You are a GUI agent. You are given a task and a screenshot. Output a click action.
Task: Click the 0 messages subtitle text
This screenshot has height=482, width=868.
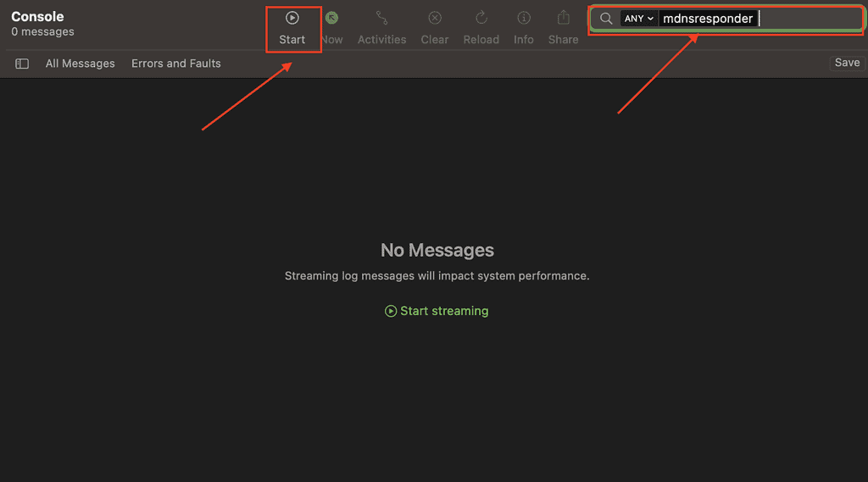(42, 32)
